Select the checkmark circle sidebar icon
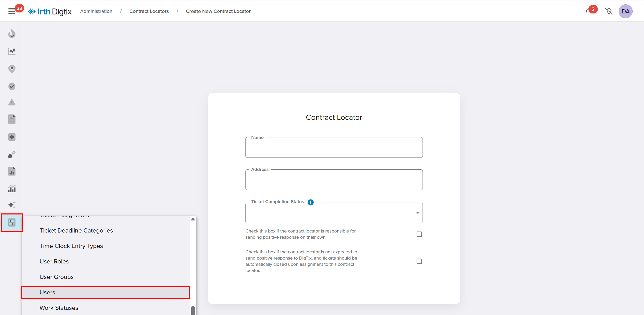 pyautogui.click(x=12, y=86)
